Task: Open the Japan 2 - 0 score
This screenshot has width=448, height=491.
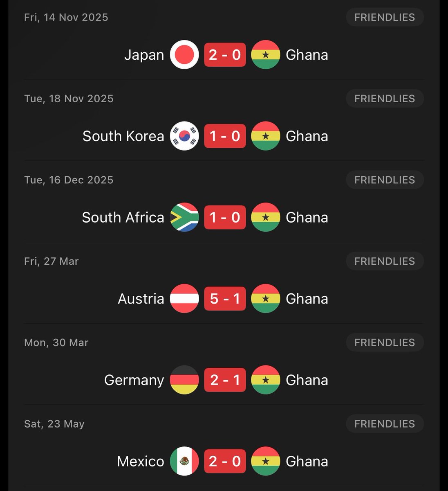Action: coord(225,54)
